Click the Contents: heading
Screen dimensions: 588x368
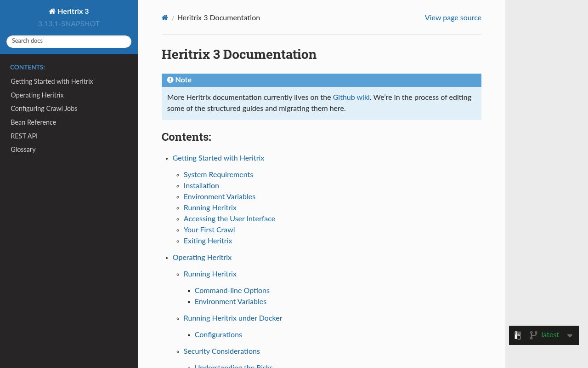coord(187,137)
